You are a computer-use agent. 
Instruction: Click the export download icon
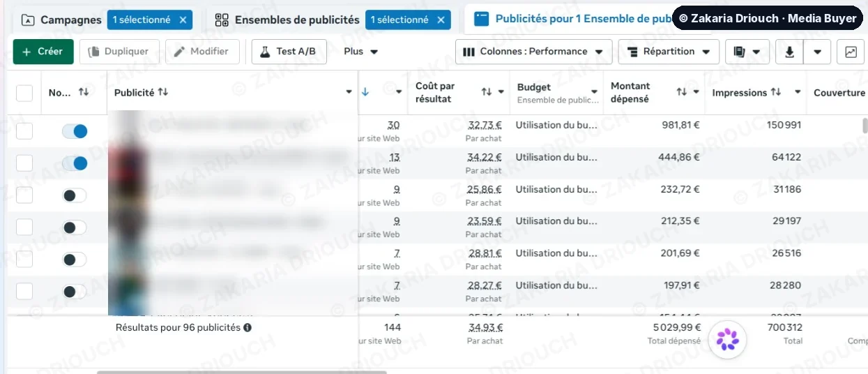pyautogui.click(x=790, y=52)
